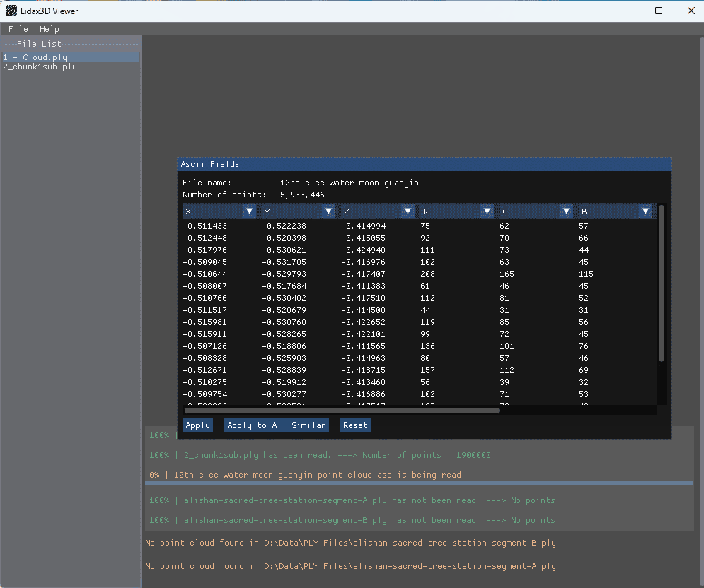
Task: Open the X column dropdown arrow
Action: (x=249, y=212)
